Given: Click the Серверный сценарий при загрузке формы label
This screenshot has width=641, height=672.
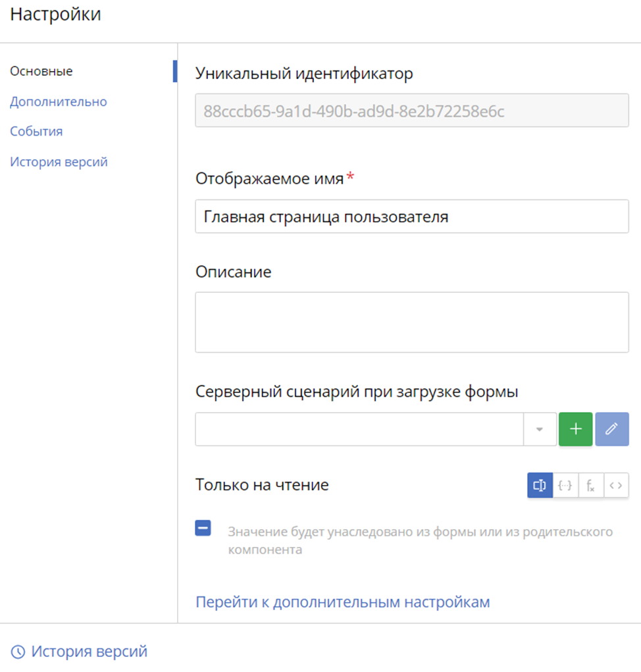Looking at the screenshot, I should coord(357,392).
